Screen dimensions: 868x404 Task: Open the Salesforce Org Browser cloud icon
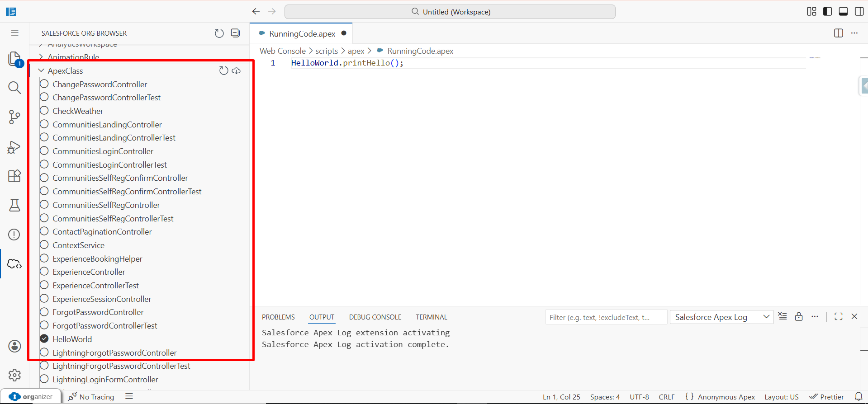pyautogui.click(x=14, y=264)
